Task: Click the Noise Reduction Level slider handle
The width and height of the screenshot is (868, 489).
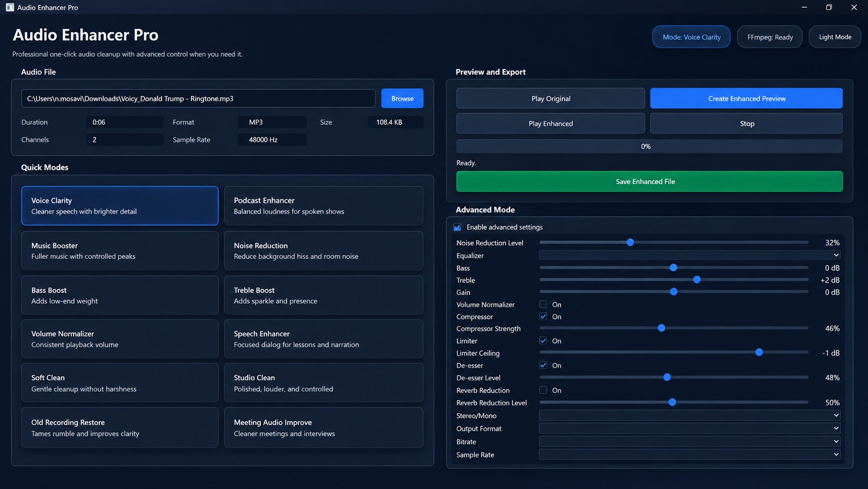Action: pyautogui.click(x=630, y=242)
